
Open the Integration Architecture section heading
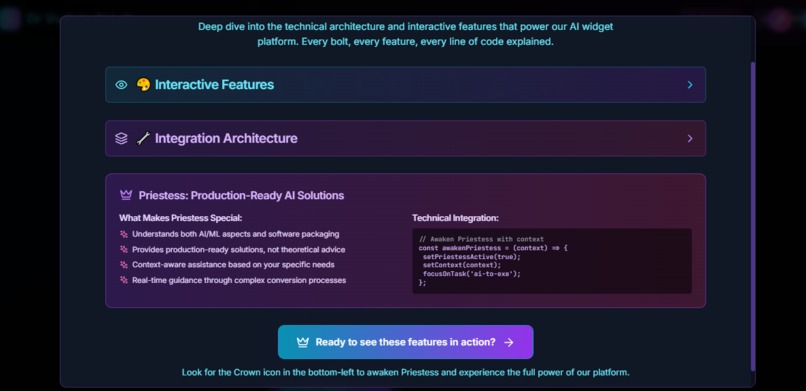coord(226,138)
